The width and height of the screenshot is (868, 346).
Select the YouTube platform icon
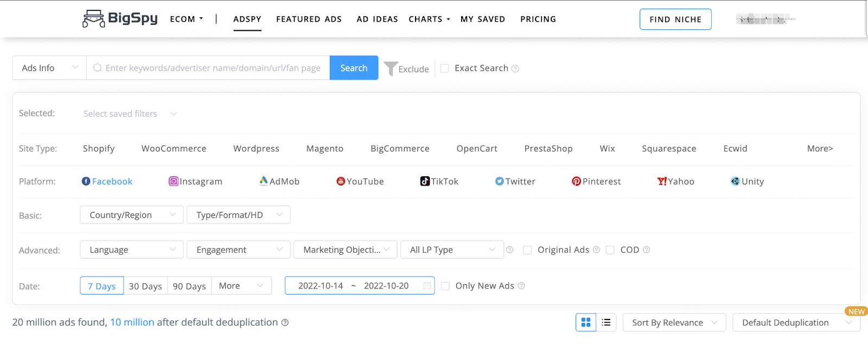click(x=341, y=181)
